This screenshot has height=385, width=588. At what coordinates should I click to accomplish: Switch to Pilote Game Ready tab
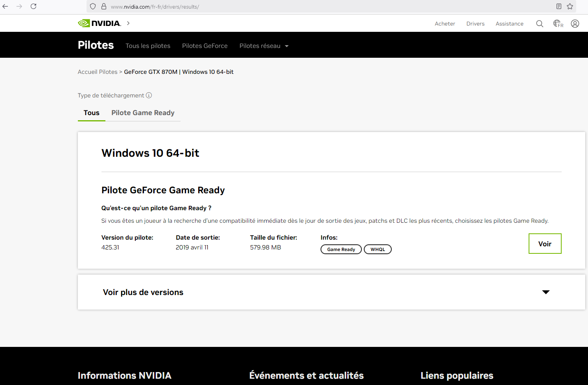(143, 113)
